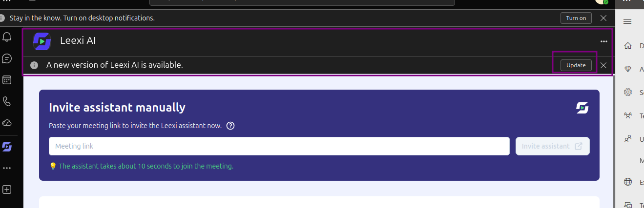Open the Calendar icon in left rail
The image size is (644, 208).
click(7, 80)
